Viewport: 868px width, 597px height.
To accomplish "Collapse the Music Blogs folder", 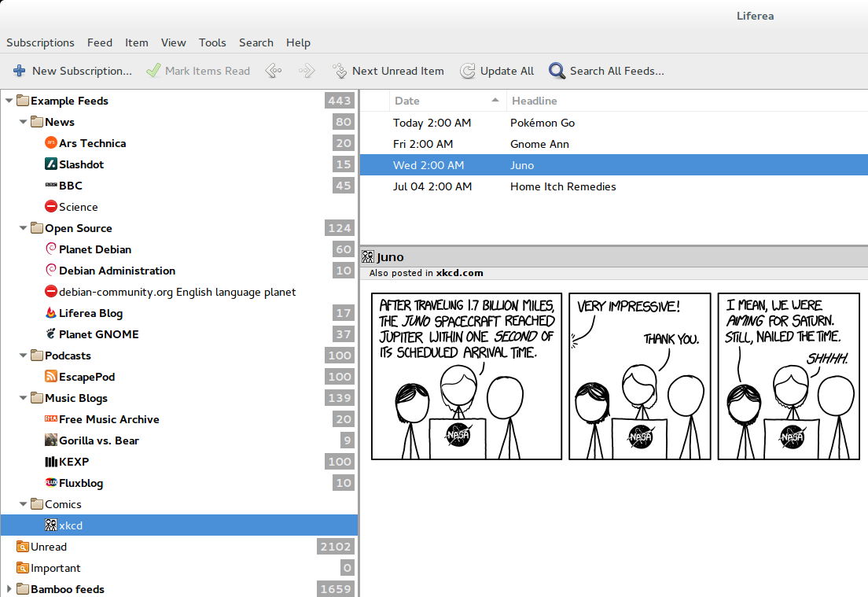I will pyautogui.click(x=24, y=398).
